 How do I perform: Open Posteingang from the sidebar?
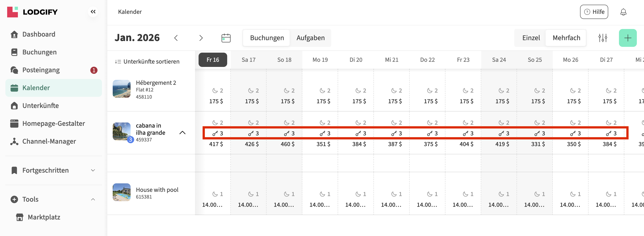point(41,70)
